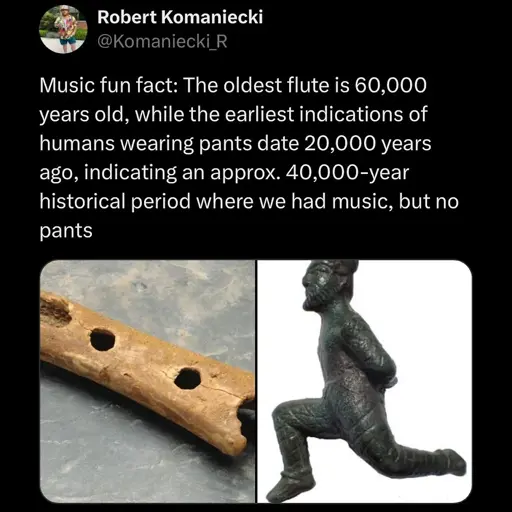Open the bone flute photo
This screenshot has width=512, height=512.
[147, 381]
